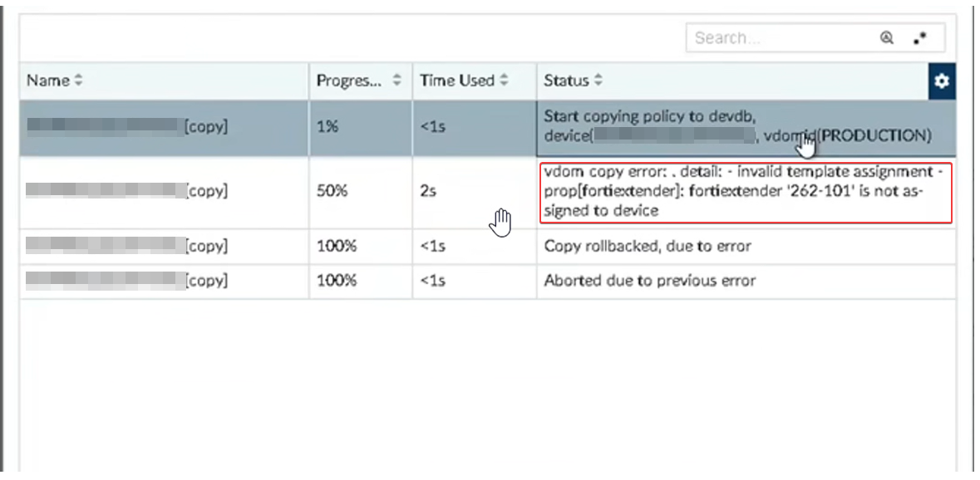Open the column settings gear icon
980x480 pixels.
click(942, 81)
